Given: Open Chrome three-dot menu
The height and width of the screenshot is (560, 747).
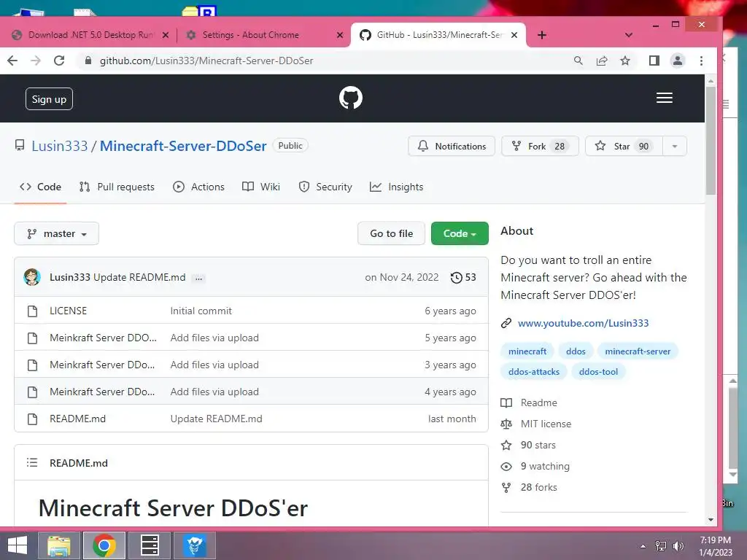Looking at the screenshot, I should 701,61.
